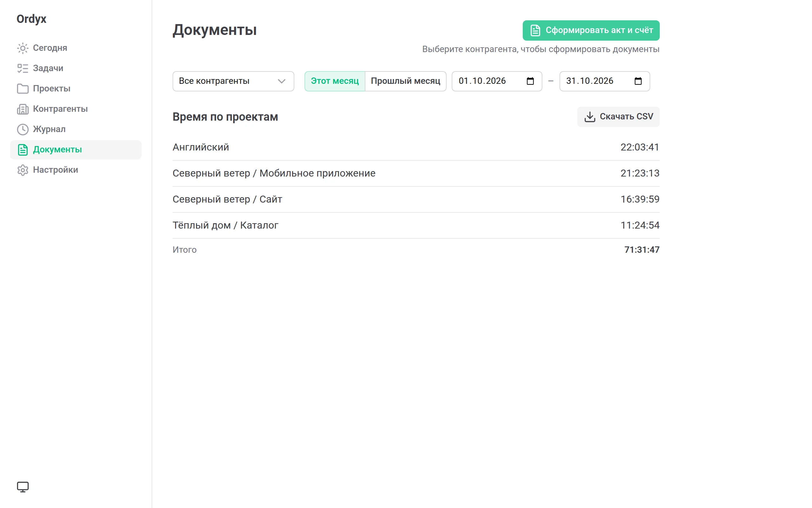Screen dimensions: 812x508
Task: Navigate to Контрагенты page
Action: [76, 109]
